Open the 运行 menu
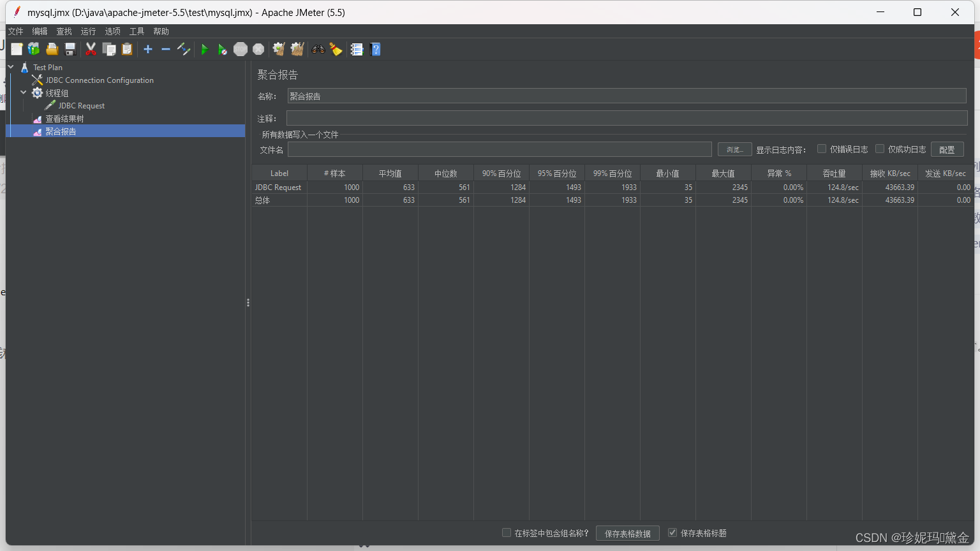This screenshot has width=980, height=551. pos(89,31)
